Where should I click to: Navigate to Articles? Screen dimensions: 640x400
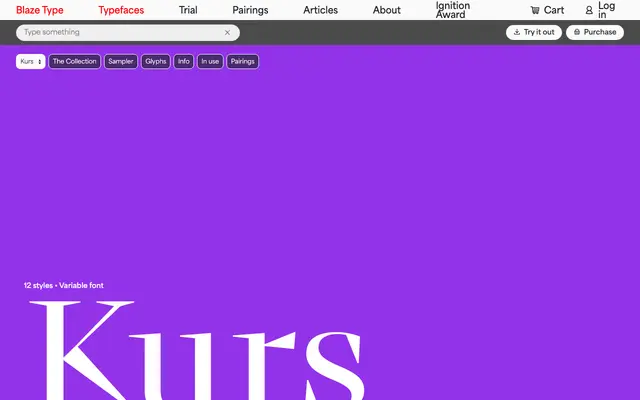(320, 10)
